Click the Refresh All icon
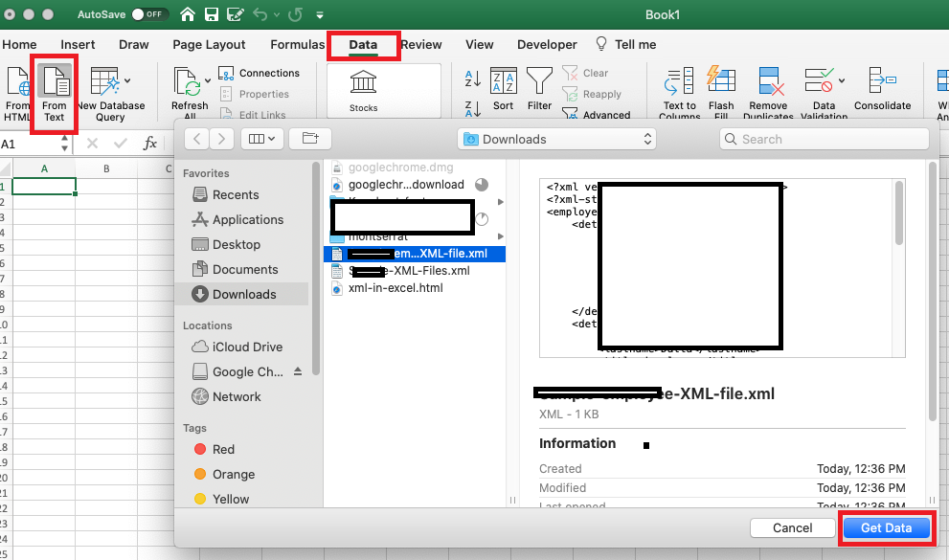Viewport: 949px width, 560px height. (x=188, y=81)
